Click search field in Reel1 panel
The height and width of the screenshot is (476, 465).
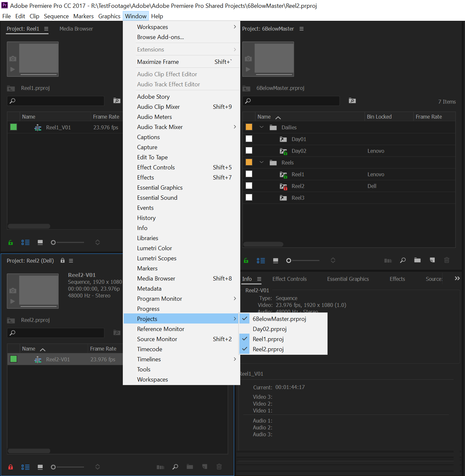pos(56,101)
